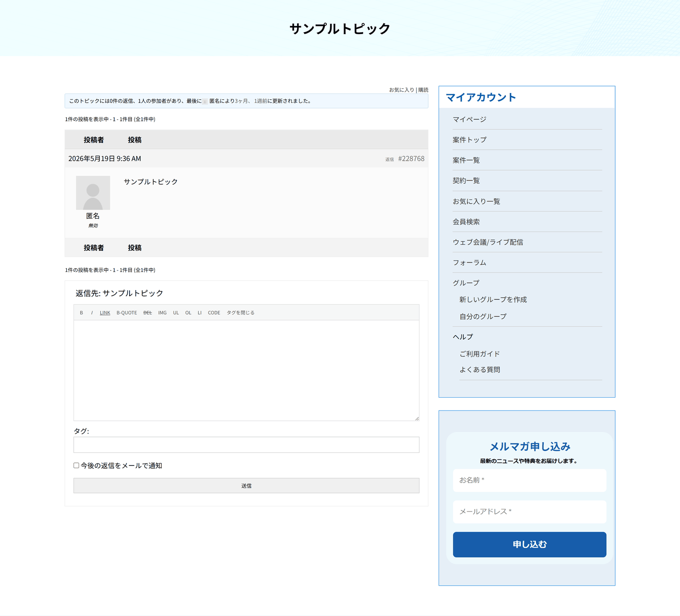Viewport: 680px width, 616px height.
Task: Click the メールアドレス newsletter field
Action: coord(529,512)
